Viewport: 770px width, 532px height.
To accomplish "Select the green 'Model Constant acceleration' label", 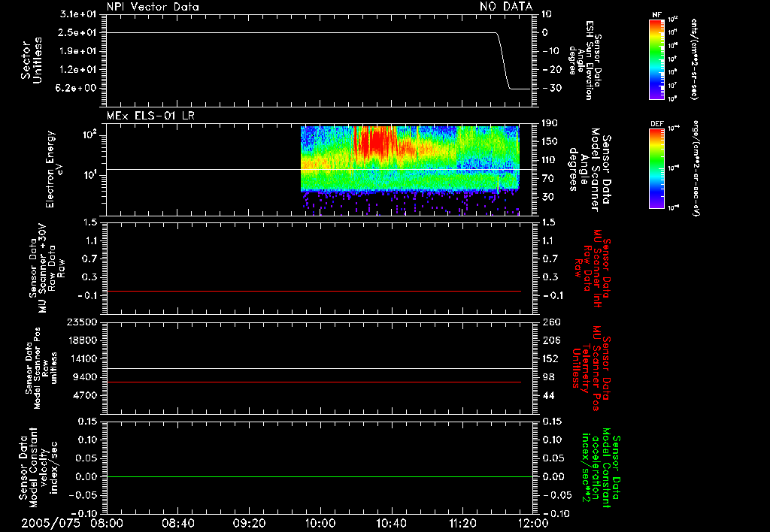I will click(600, 467).
